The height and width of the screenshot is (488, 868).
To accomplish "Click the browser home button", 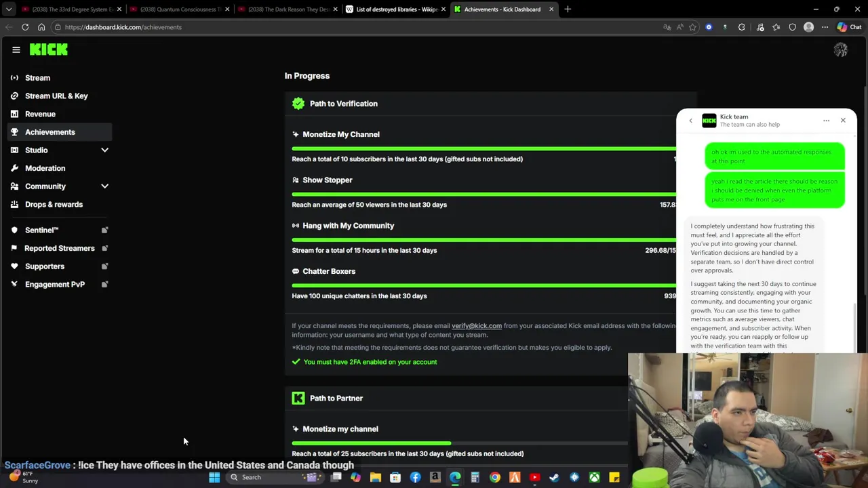I will click(x=41, y=27).
